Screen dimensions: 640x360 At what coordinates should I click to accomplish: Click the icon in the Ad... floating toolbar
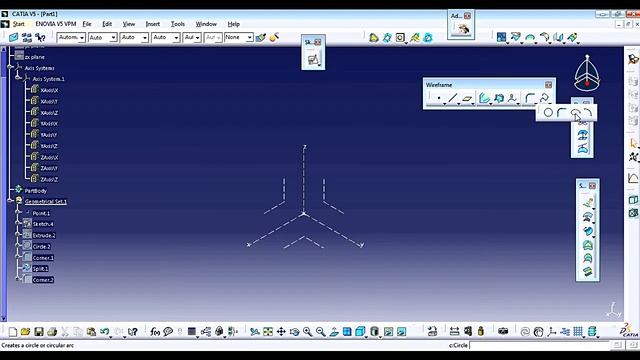(x=463, y=29)
